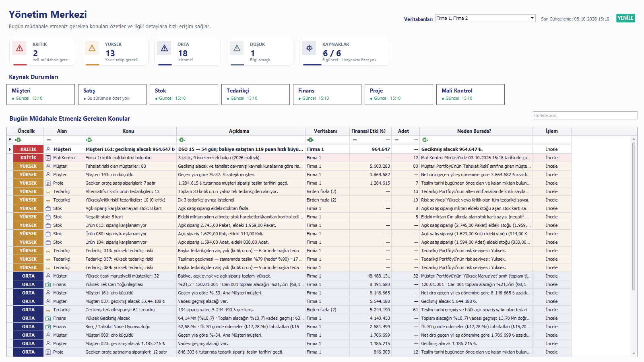Click the orange warning icon on YÜKSEK card
This screenshot has height=362, width=644.
tap(92, 48)
